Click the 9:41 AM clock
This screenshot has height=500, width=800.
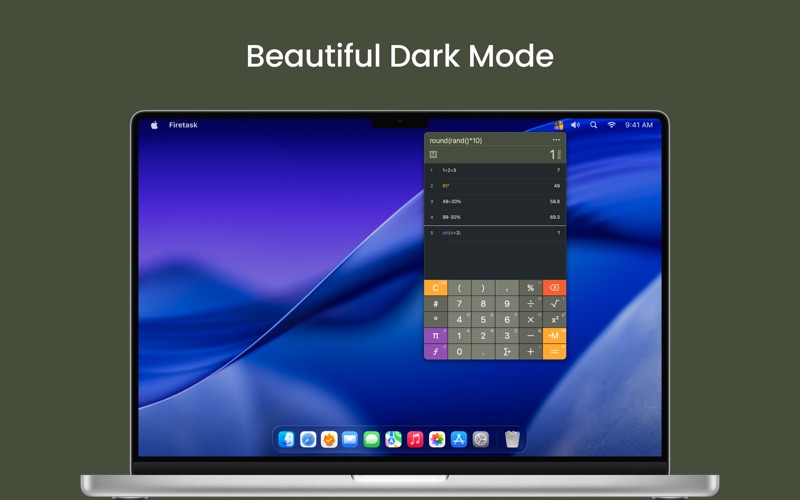(x=639, y=125)
